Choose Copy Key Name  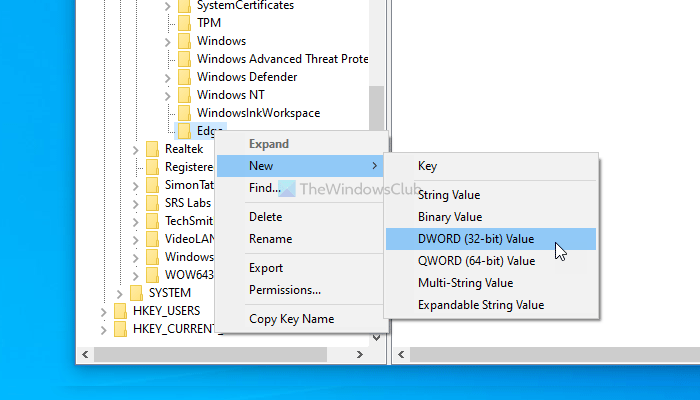click(x=300, y=319)
